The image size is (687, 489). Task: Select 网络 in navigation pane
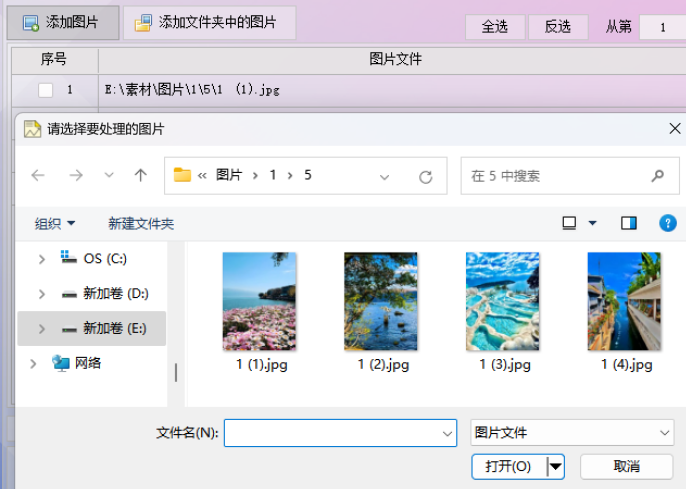pos(77,363)
